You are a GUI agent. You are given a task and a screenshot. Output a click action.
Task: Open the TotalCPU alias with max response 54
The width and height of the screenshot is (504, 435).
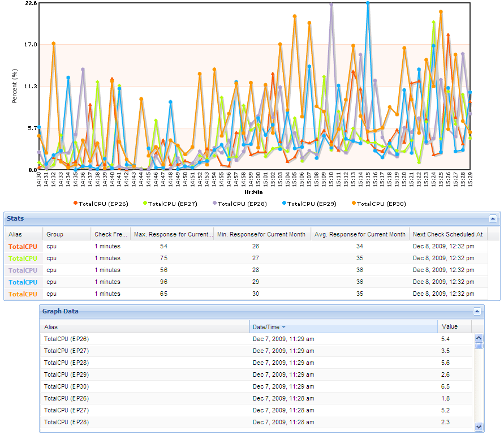(23, 247)
